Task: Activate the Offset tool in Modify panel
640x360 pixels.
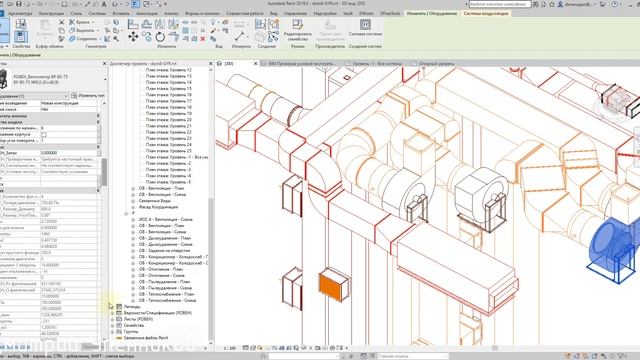Action: pyautogui.click(x=147, y=24)
